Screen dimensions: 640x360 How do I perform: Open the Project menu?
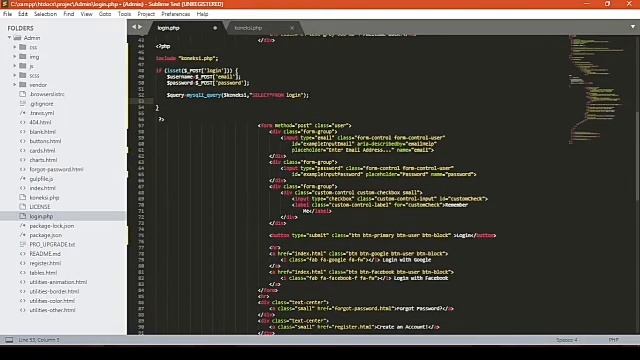tap(146, 14)
